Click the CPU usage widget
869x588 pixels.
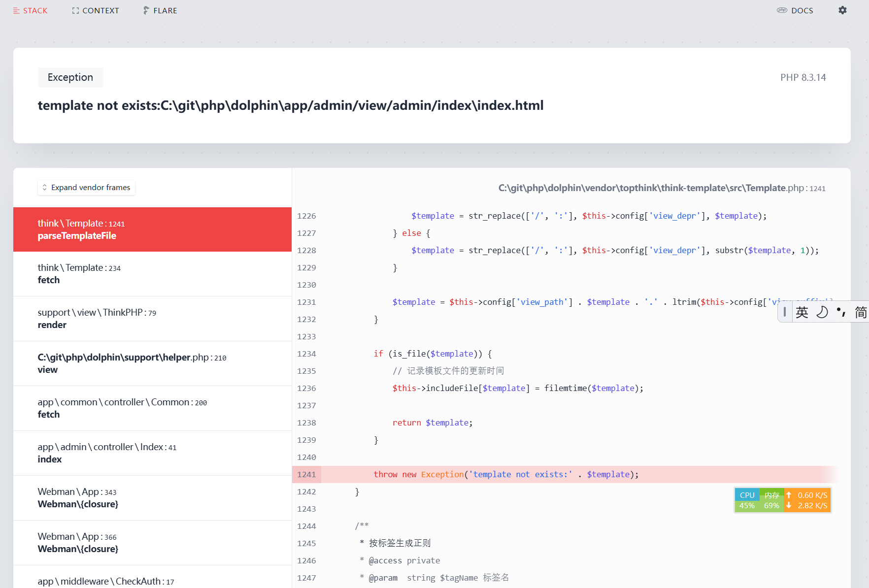pos(747,500)
